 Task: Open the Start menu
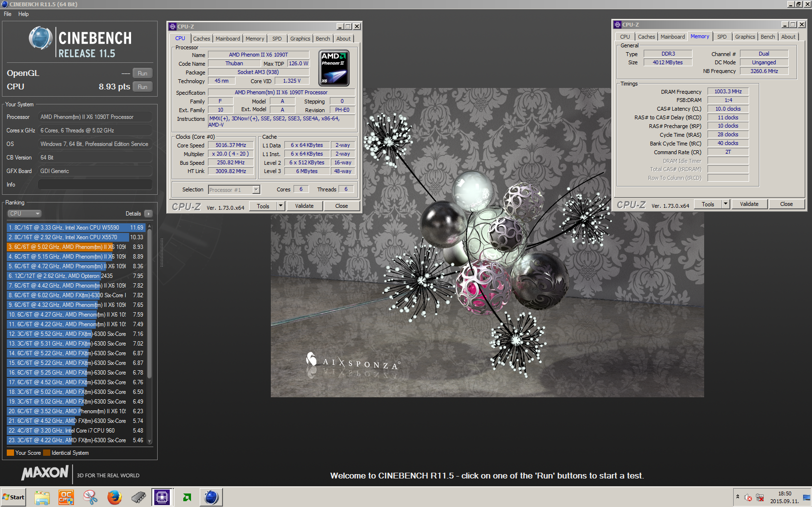click(x=14, y=497)
